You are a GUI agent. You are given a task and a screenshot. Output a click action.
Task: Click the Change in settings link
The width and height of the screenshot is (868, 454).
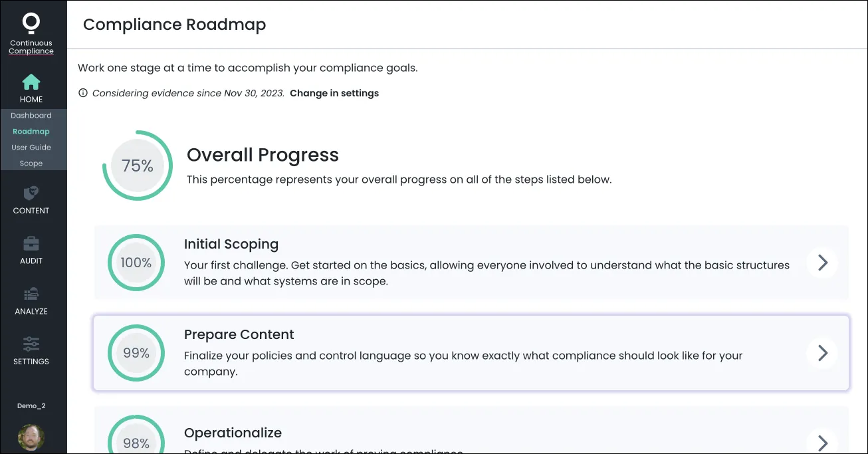334,93
